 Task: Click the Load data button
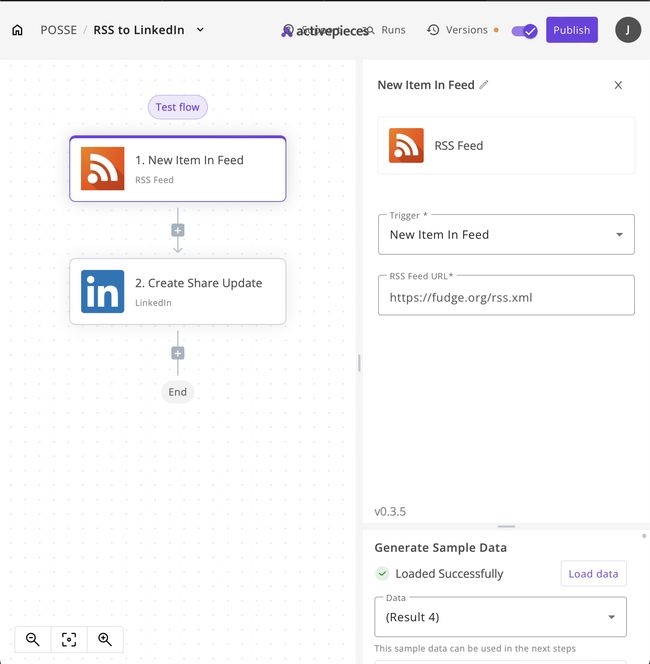pyautogui.click(x=593, y=574)
